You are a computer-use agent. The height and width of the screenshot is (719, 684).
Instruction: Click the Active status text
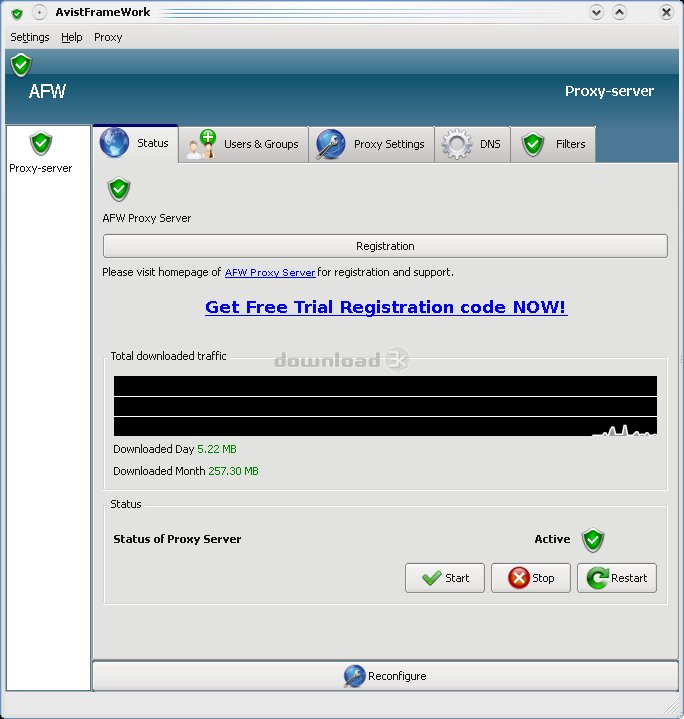click(x=552, y=539)
